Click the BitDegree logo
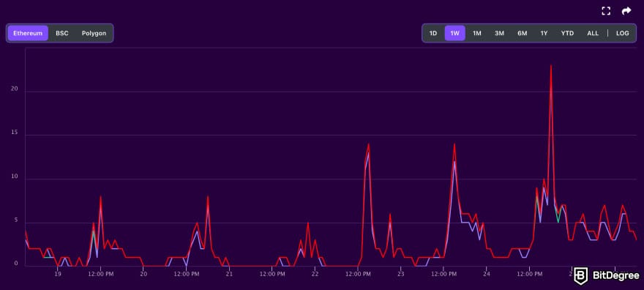The image size is (644, 290). [x=606, y=275]
